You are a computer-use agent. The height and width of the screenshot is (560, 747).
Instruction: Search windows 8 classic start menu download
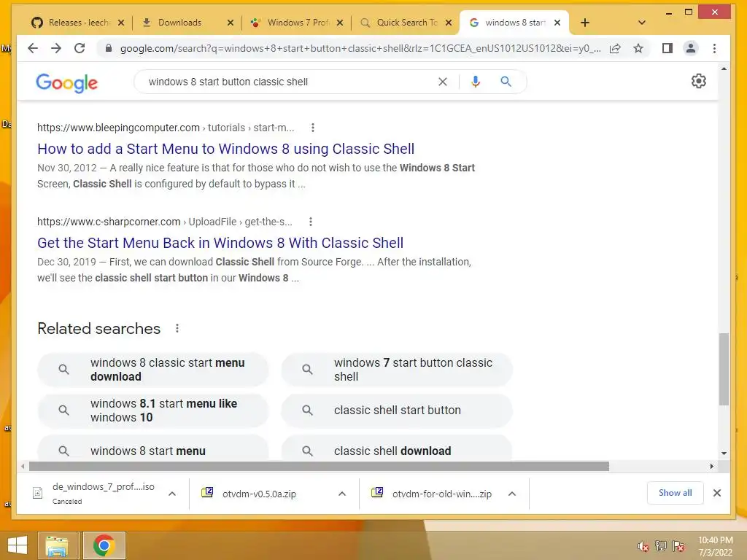[153, 370]
